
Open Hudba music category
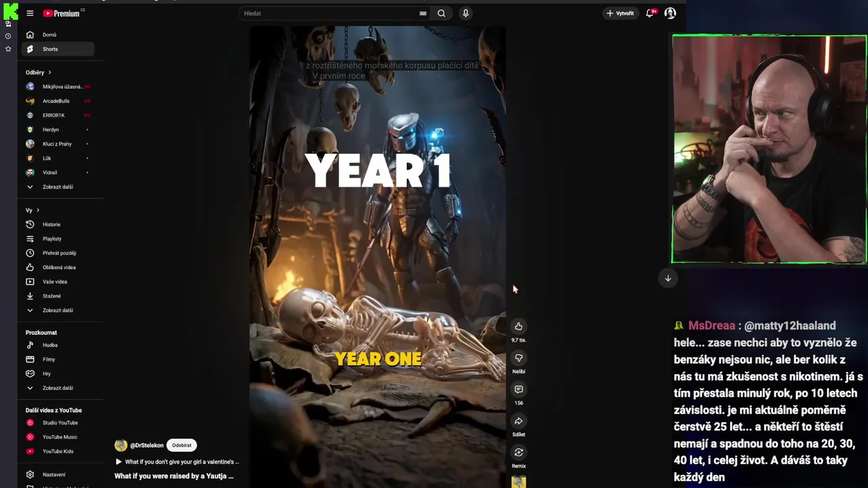coord(58,345)
